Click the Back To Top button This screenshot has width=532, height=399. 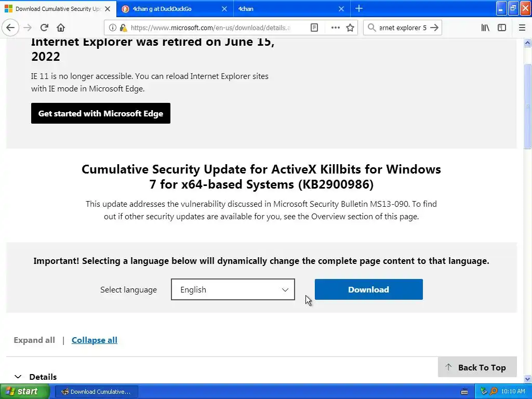[x=477, y=367]
